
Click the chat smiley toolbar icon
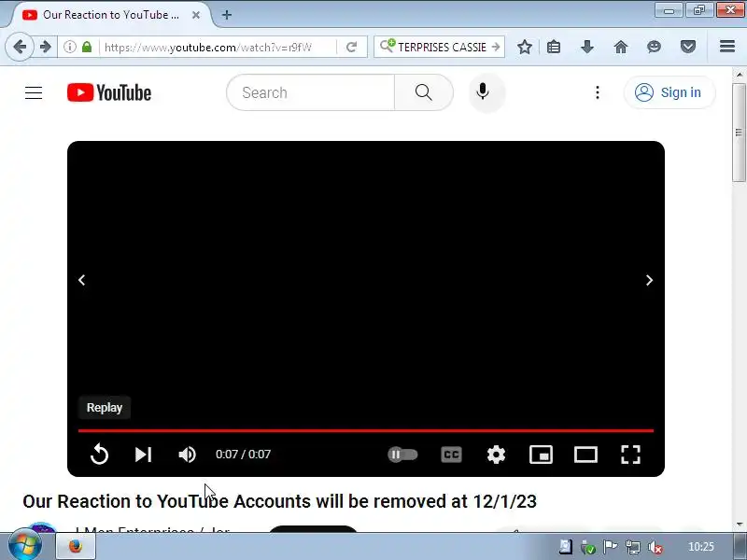[x=655, y=47]
